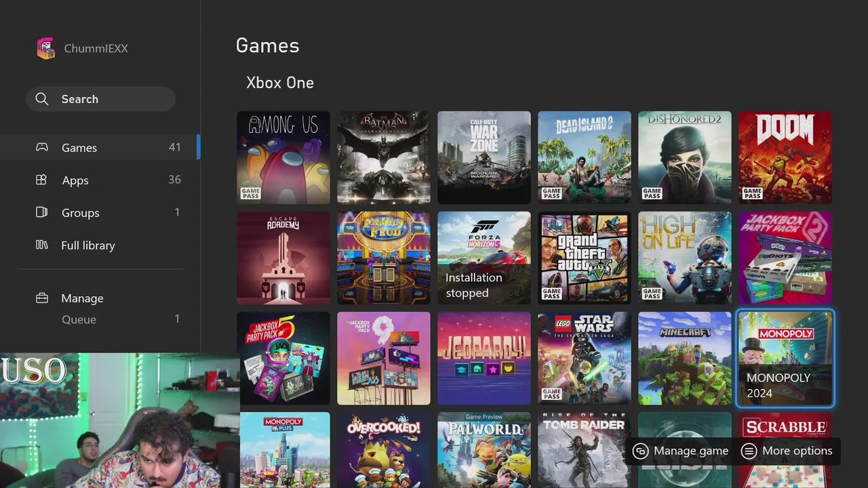The width and height of the screenshot is (868, 488).
Task: Open Call of Duty Warzone tile
Action: tap(484, 157)
